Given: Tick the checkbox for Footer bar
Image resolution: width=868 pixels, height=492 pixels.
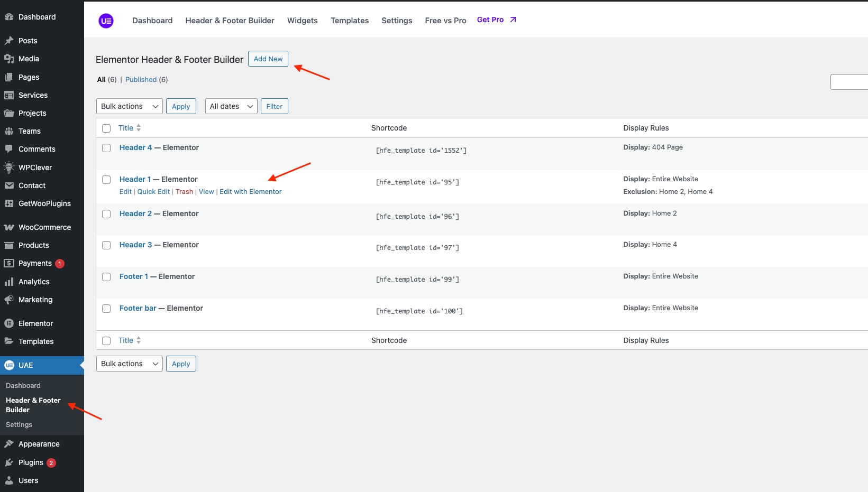Looking at the screenshot, I should click(x=106, y=309).
